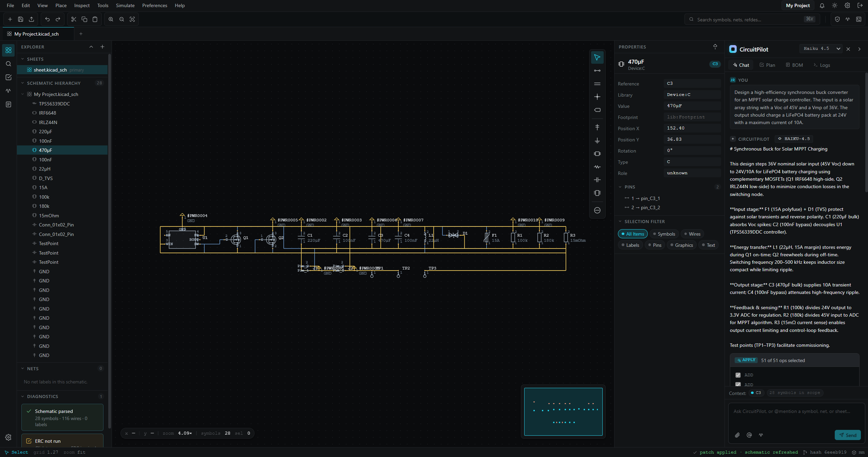The image size is (868, 457).
Task: Toggle light/dark theme sun icon
Action: pos(835,5)
